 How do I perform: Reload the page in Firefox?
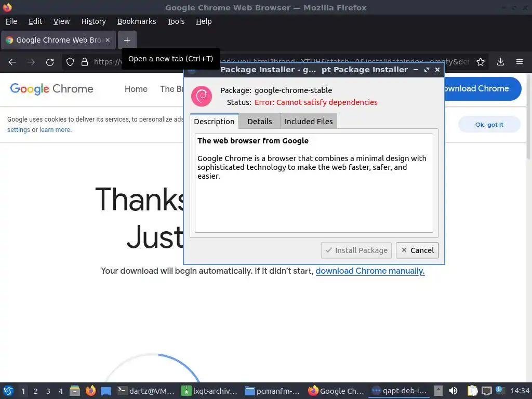(50, 62)
